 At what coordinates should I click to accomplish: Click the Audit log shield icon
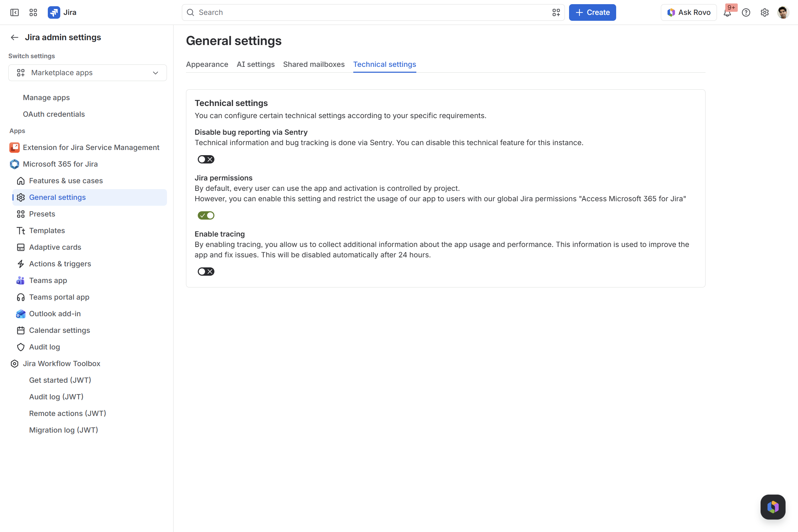pyautogui.click(x=21, y=347)
